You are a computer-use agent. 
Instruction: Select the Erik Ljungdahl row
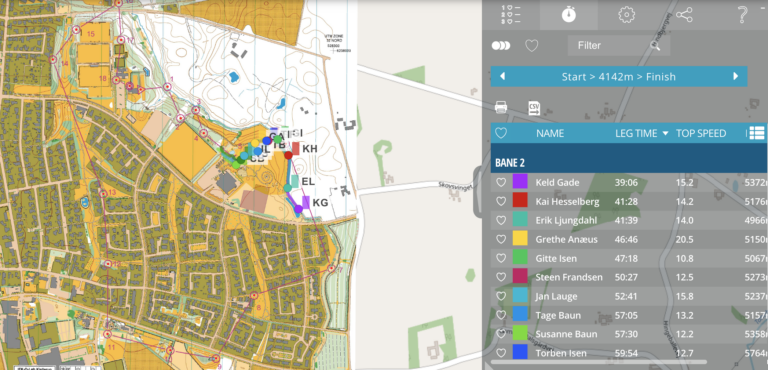pyautogui.click(x=629, y=220)
